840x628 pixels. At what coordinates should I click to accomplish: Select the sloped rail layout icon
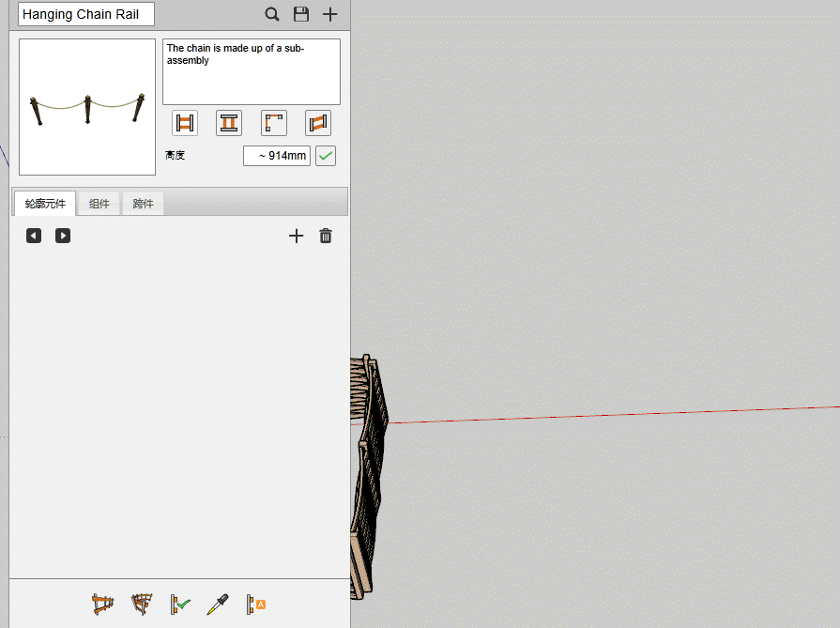(x=317, y=123)
